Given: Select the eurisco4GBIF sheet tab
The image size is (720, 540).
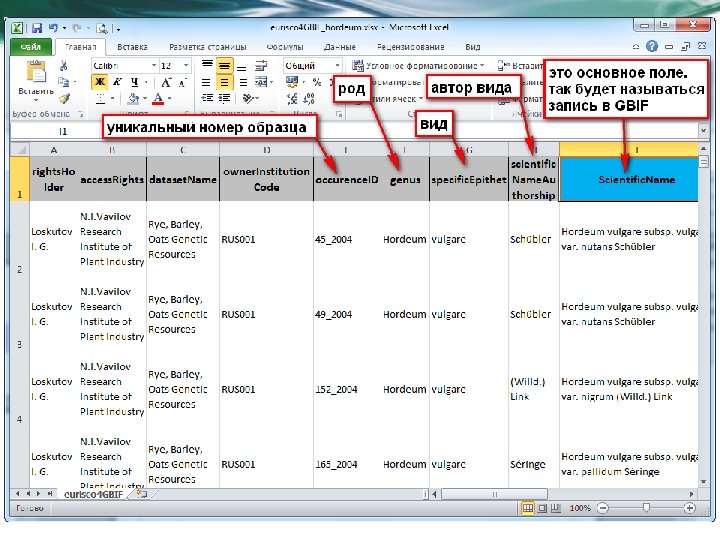Looking at the screenshot, I should 94,495.
